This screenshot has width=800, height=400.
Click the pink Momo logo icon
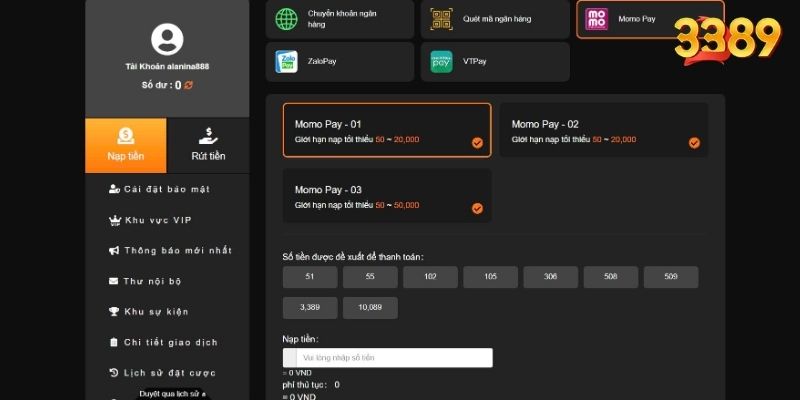596,19
